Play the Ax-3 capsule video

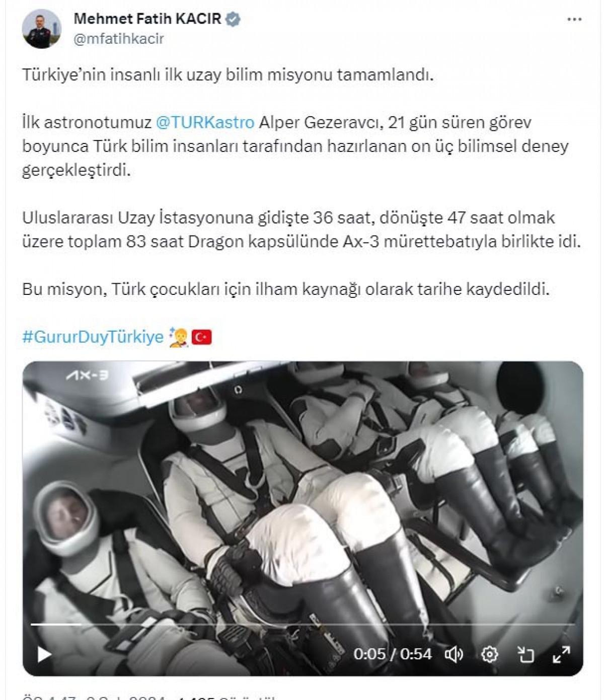coord(44,654)
